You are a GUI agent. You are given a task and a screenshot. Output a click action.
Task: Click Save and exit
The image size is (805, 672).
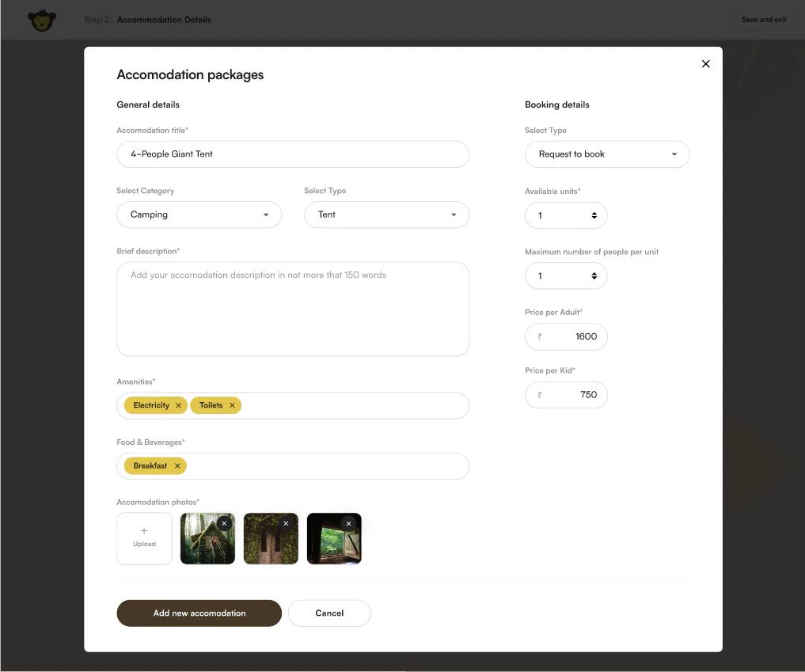762,19
